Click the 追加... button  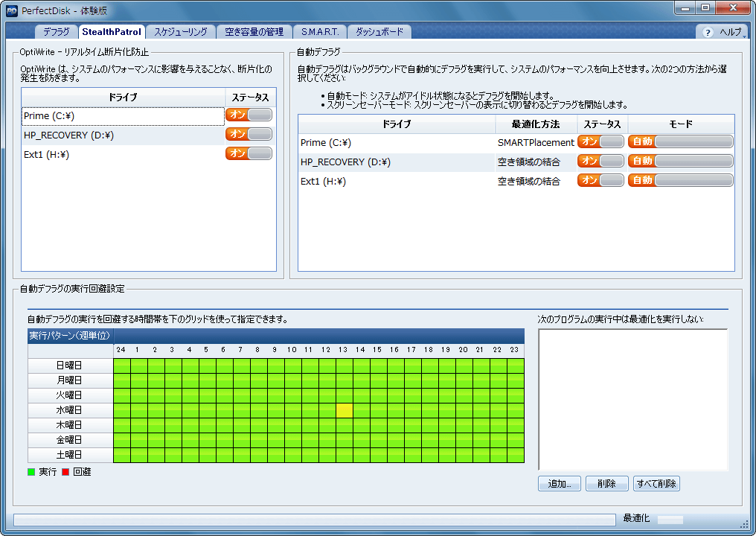pos(560,483)
